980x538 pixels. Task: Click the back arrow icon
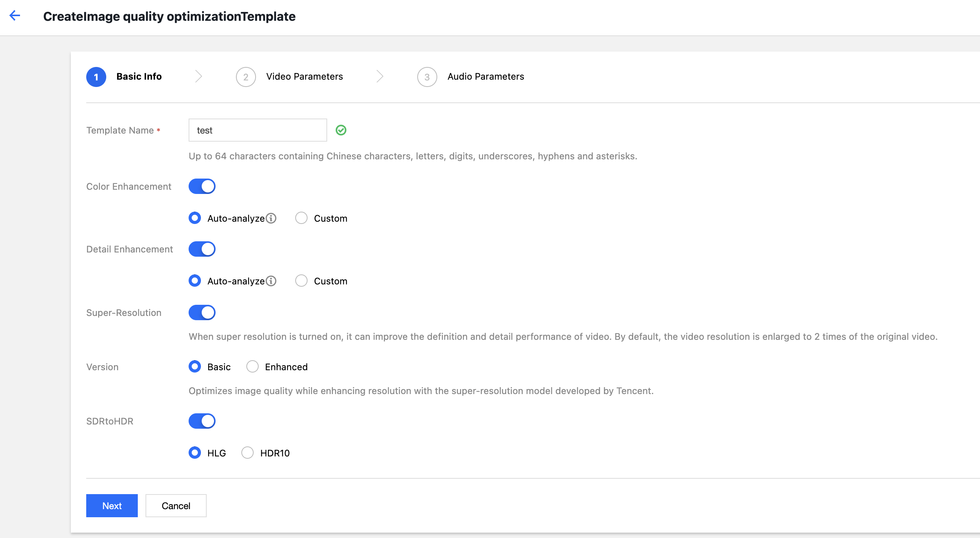pyautogui.click(x=15, y=15)
